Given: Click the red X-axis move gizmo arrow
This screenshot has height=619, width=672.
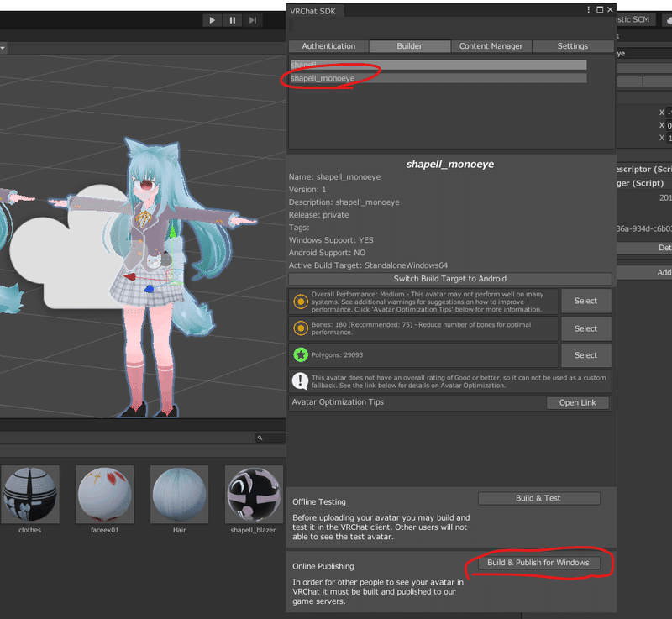Looking at the screenshot, I should click(130, 276).
